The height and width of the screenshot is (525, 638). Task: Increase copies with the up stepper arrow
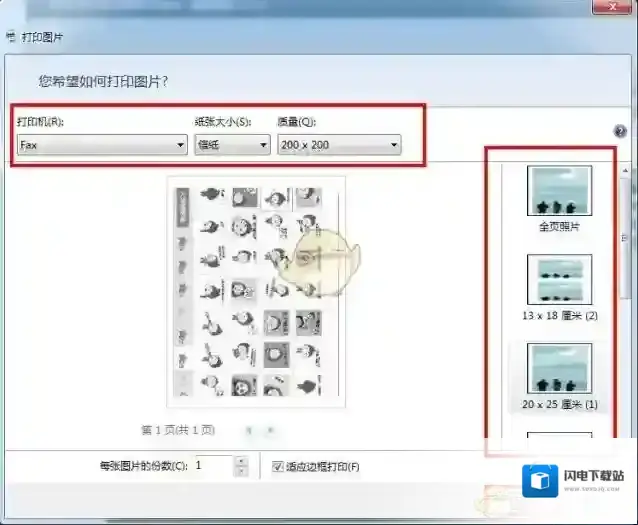pos(242,461)
